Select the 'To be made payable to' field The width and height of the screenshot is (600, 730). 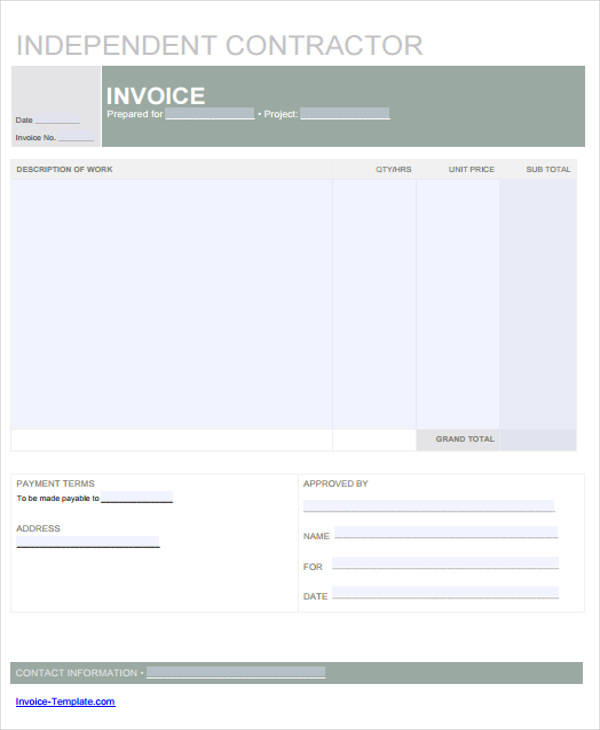coord(137,497)
